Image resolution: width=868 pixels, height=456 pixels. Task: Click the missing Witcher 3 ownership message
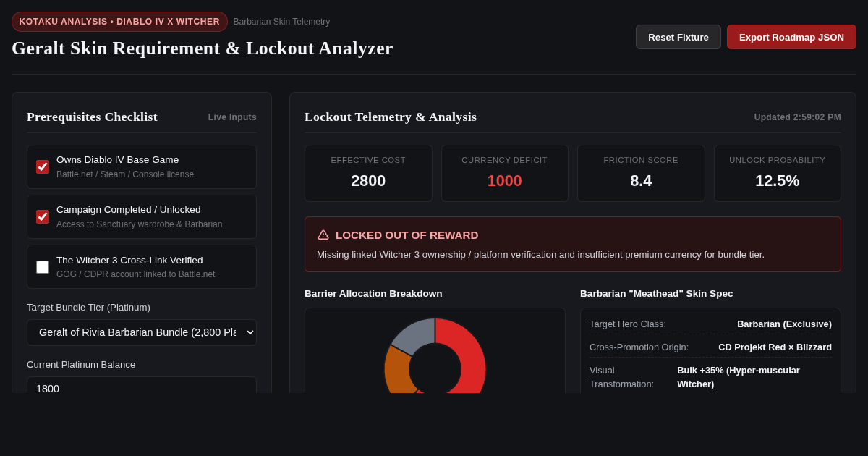tap(540, 255)
